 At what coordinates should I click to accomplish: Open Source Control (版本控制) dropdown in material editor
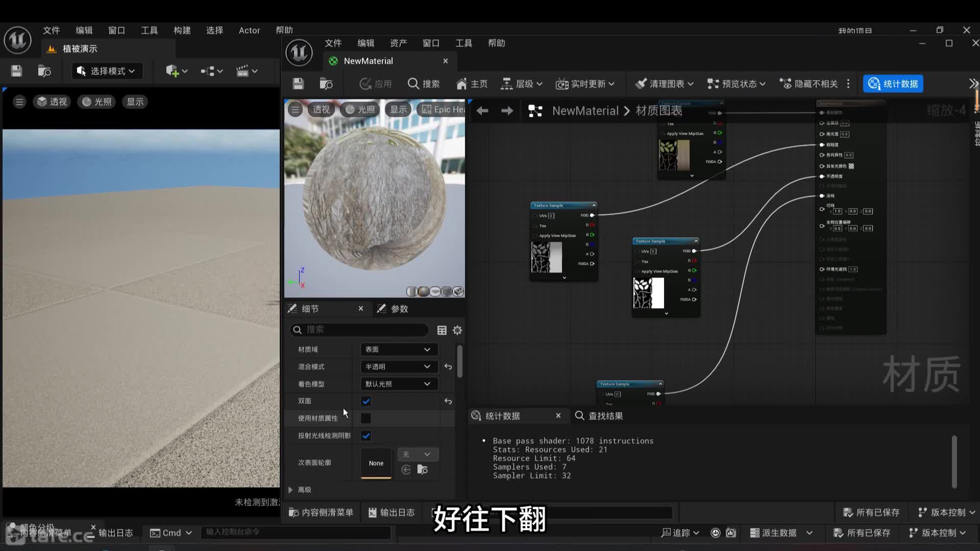(x=946, y=512)
